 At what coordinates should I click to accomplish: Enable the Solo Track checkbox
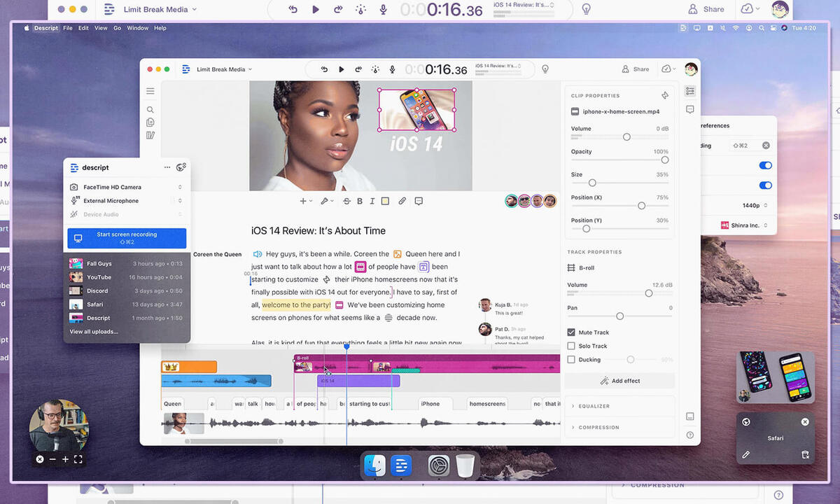click(571, 346)
